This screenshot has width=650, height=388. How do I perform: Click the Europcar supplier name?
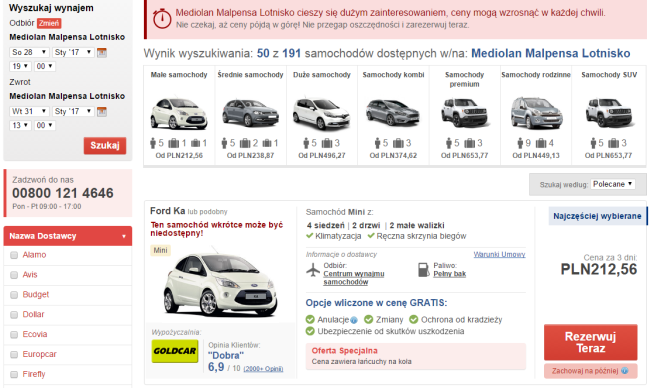point(39,354)
